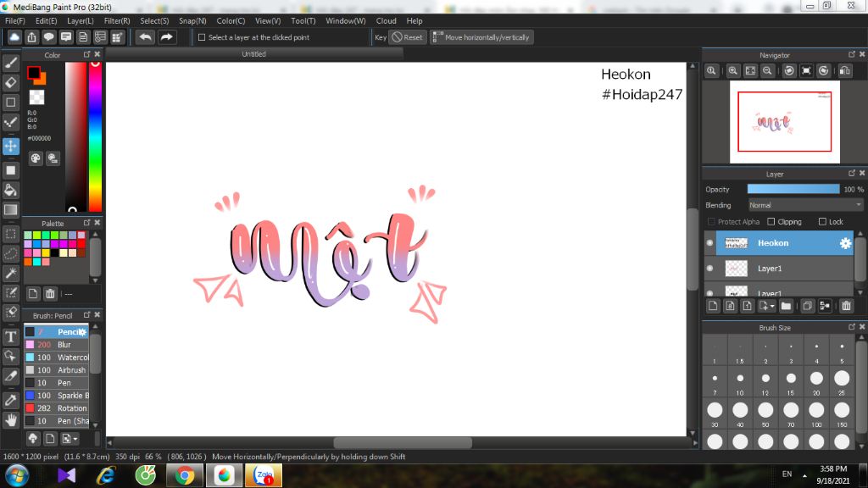The image size is (868, 488).
Task: Click the Navigator preview thumbnail
Action: [784, 122]
